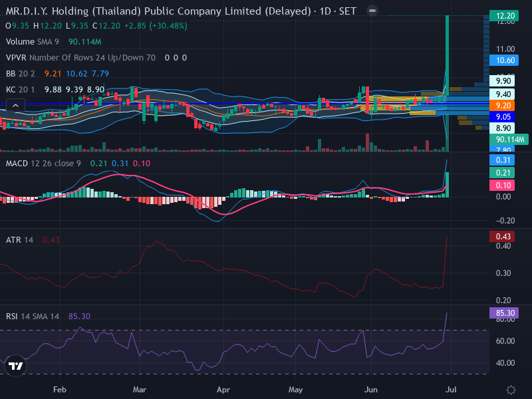
Task: Click the market status dash icon
Action: pos(372,11)
